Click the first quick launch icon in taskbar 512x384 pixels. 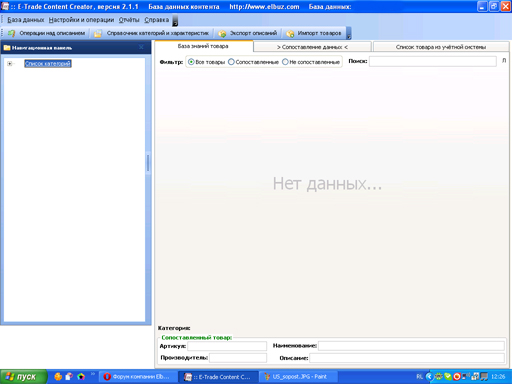coord(58,377)
